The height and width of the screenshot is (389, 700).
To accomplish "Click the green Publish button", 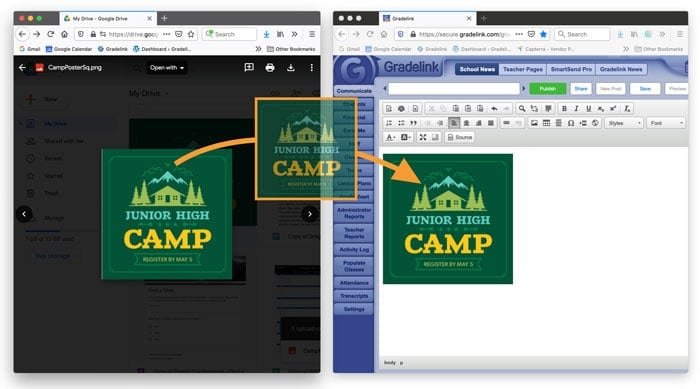I will (x=548, y=88).
